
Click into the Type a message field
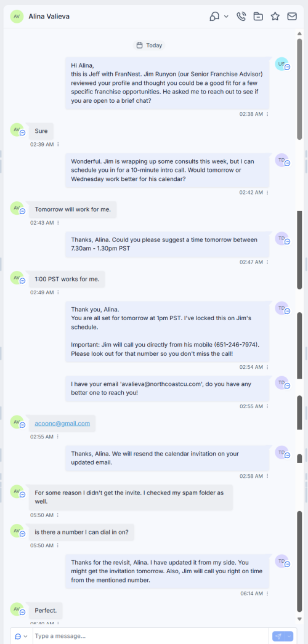tap(152, 636)
